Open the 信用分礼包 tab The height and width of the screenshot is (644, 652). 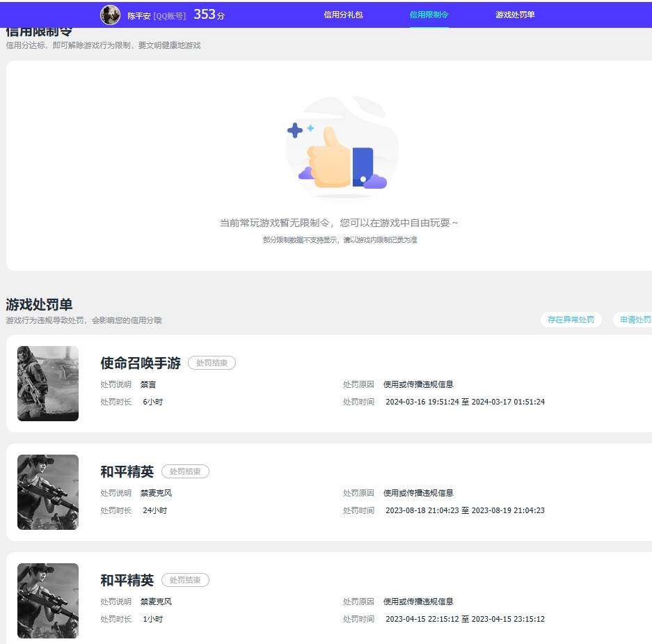344,15
